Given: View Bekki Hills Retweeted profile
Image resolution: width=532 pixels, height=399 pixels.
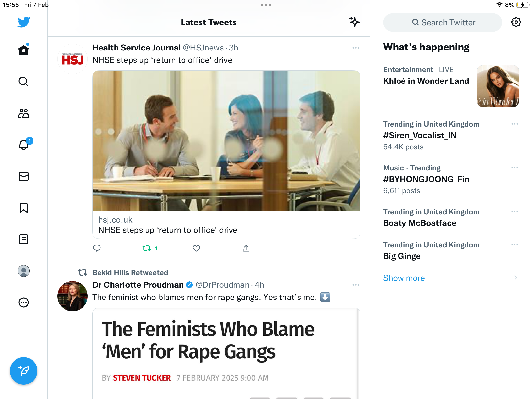Looking at the screenshot, I should click(130, 272).
